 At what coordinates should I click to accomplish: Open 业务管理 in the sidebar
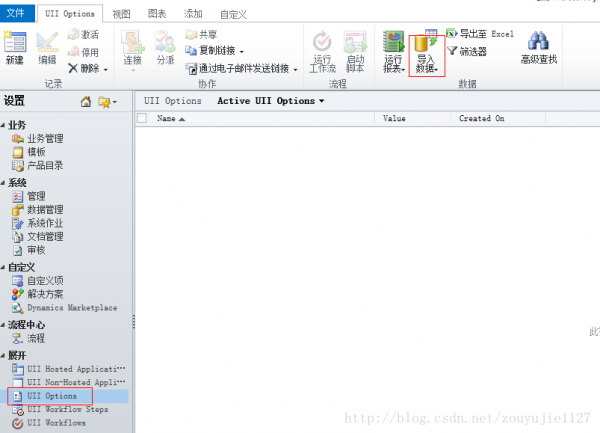click(38, 138)
